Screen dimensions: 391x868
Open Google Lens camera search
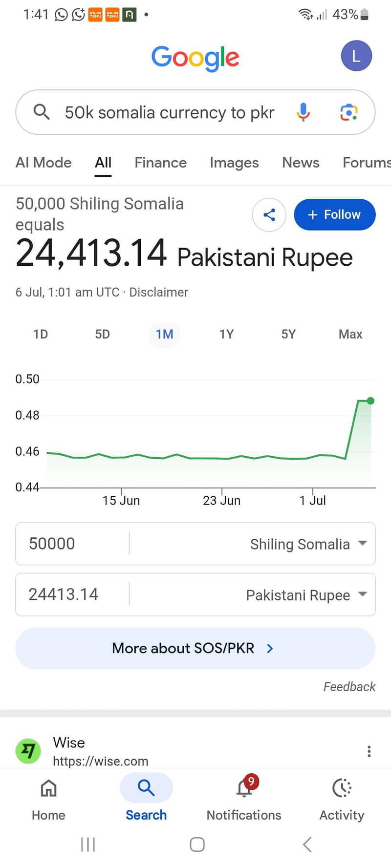point(348,112)
